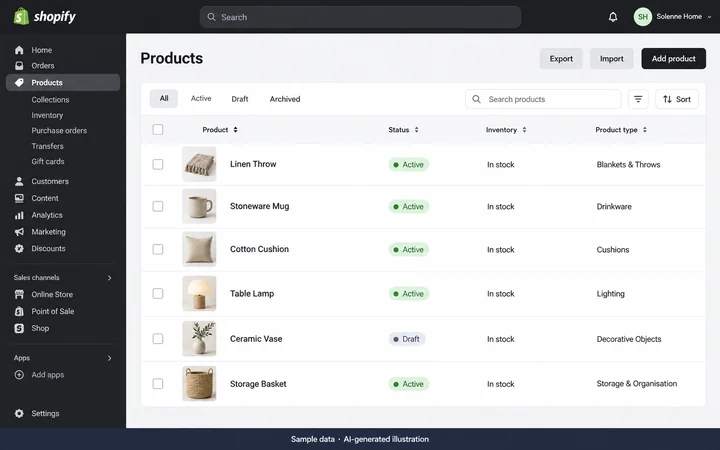Click the Analytics bar chart icon
Image resolution: width=720 pixels, height=450 pixels.
click(x=19, y=215)
